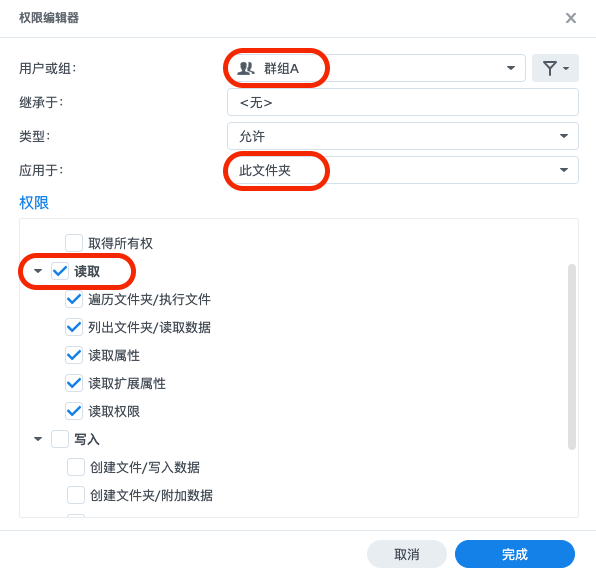Click the filter funnel icon button
This screenshot has height=577, width=596.
[555, 68]
